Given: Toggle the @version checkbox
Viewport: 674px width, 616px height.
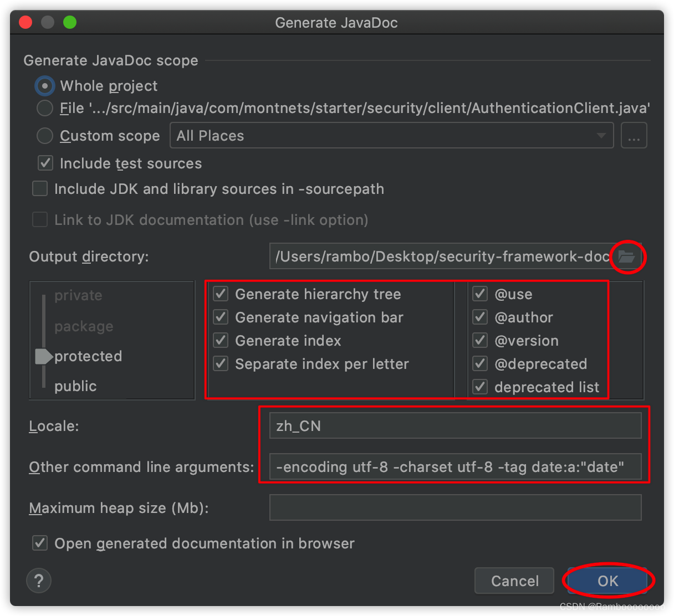Looking at the screenshot, I should (480, 340).
